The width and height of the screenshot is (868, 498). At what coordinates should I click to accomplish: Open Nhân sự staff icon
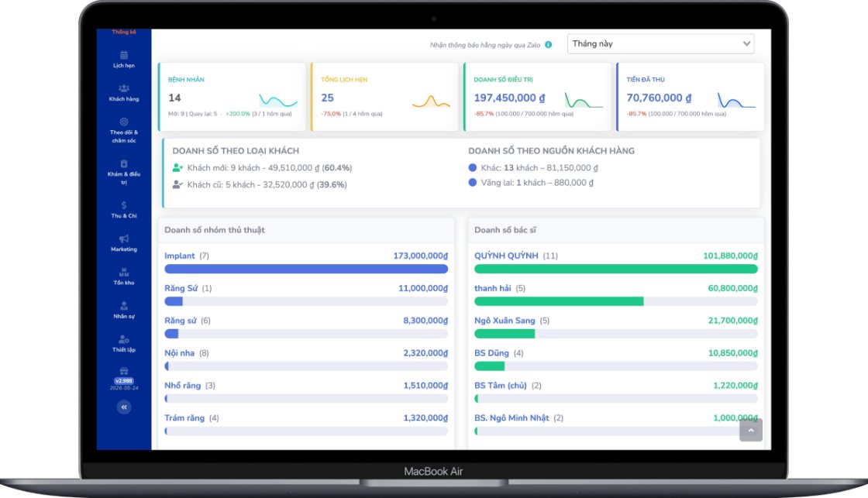click(124, 305)
